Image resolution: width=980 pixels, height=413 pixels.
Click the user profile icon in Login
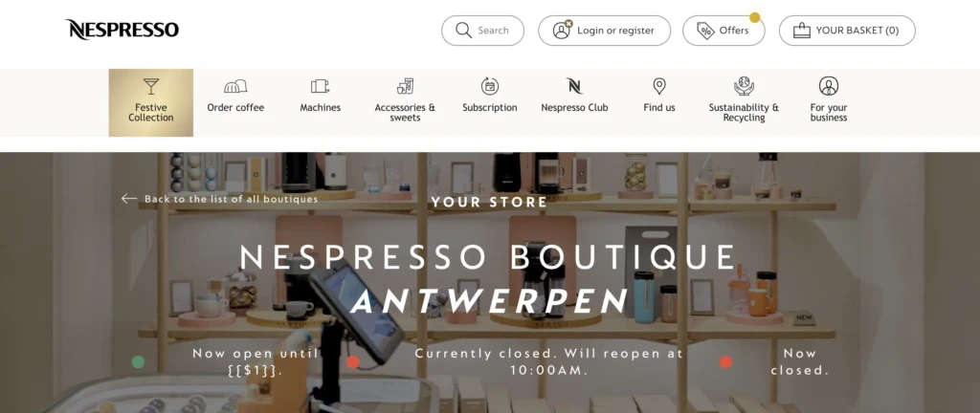562,30
